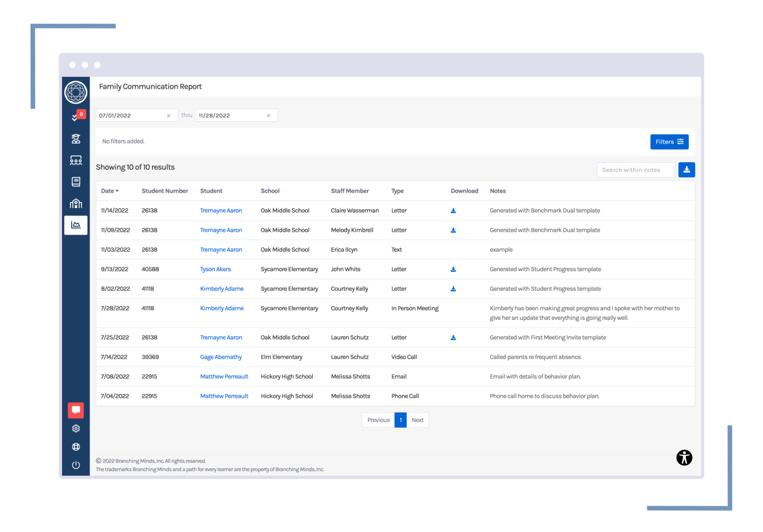Clear the 11/28/2022 end date

coord(268,116)
